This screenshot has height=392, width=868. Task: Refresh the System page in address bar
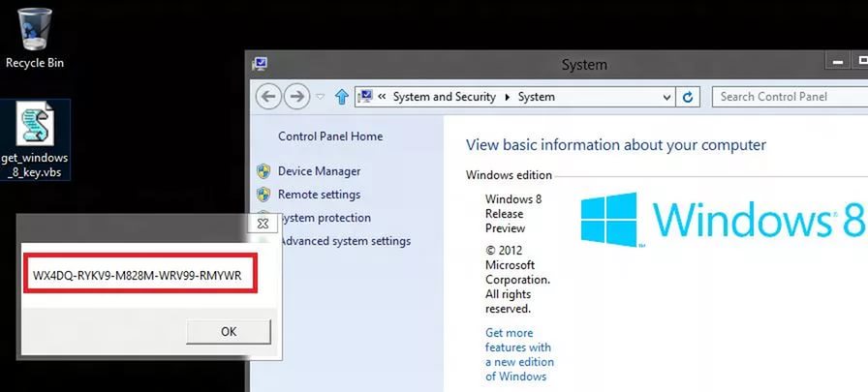[689, 97]
